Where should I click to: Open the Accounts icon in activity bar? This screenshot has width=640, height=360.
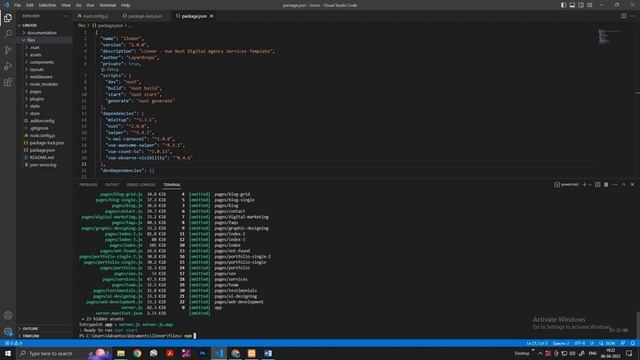[8, 315]
